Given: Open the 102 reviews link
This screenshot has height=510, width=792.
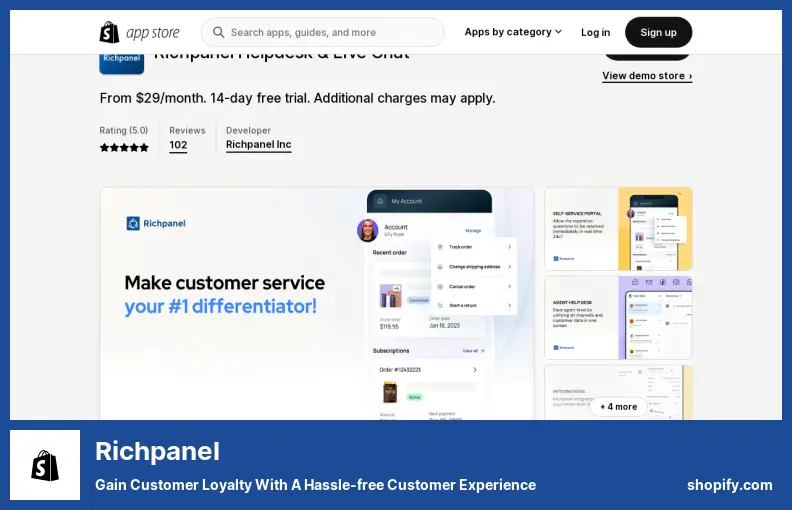Looking at the screenshot, I should coord(178,145).
